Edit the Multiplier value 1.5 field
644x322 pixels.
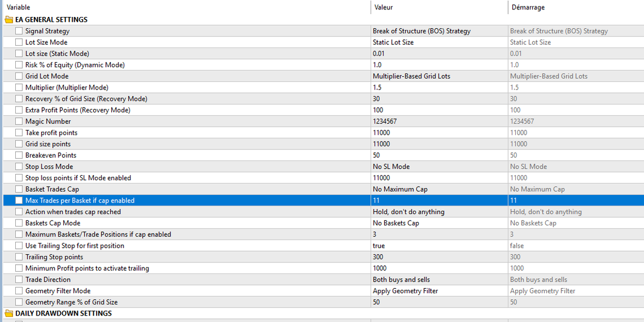(x=439, y=87)
